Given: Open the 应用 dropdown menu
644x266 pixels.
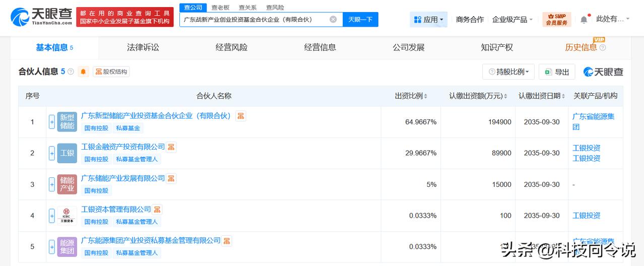Looking at the screenshot, I should pos(428,19).
